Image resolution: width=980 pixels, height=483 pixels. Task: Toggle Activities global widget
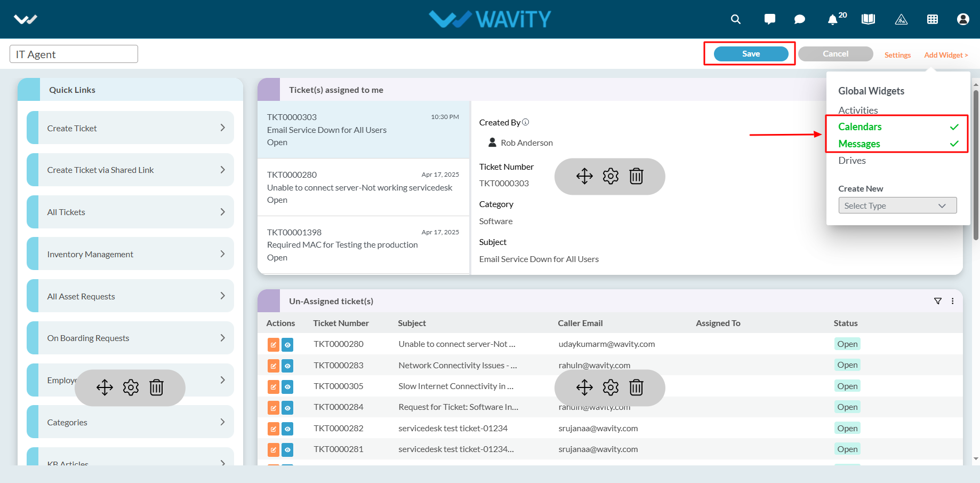[x=858, y=110]
